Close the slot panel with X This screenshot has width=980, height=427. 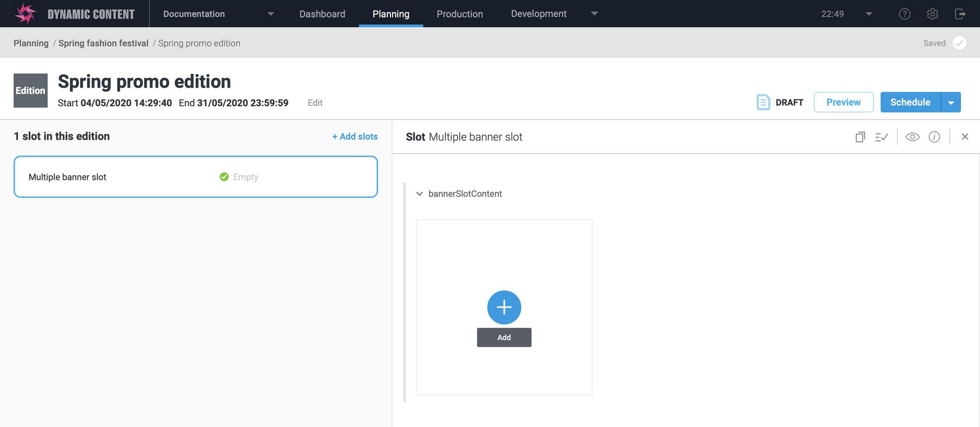click(965, 137)
